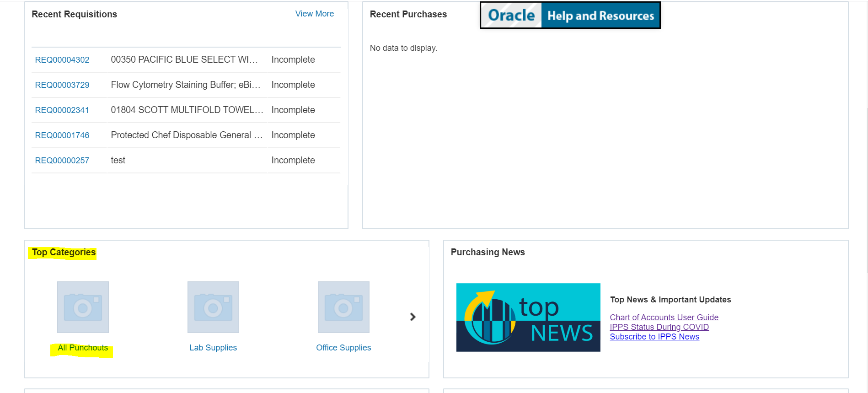Show next Top Categories with arrow
This screenshot has width=868, height=393.
click(x=413, y=317)
